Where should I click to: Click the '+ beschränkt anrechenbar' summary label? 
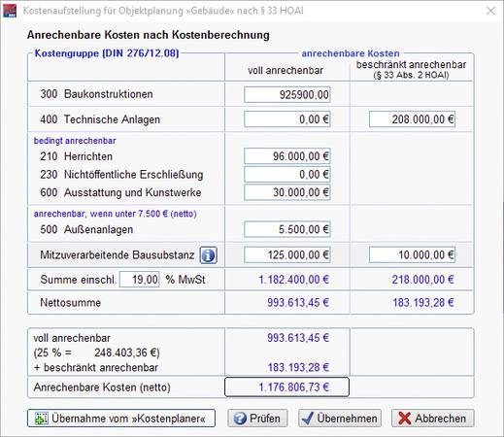[96, 368]
